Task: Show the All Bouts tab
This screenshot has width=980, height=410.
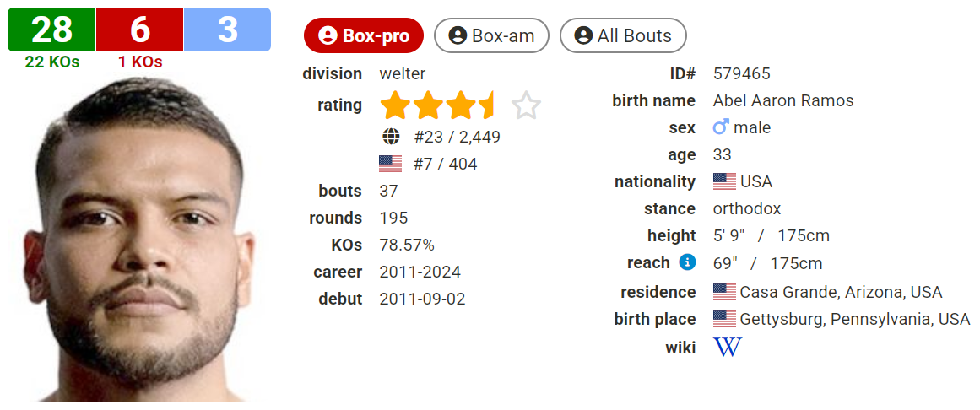Action: 623,35
